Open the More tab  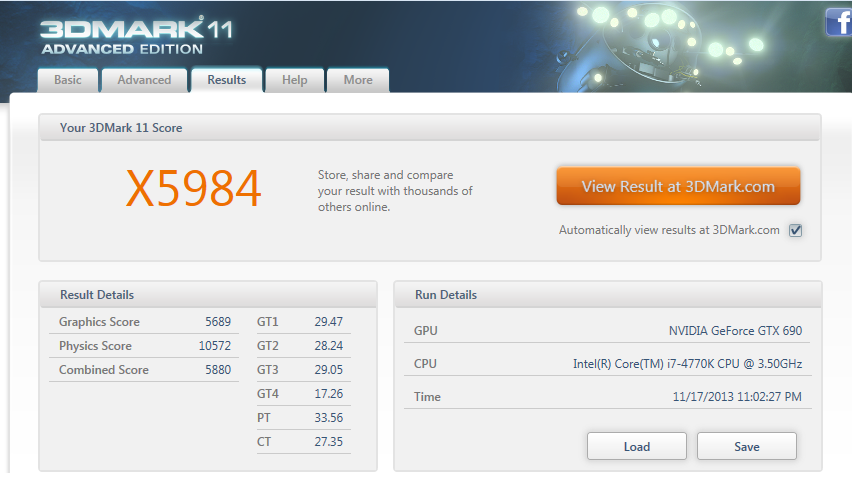coord(358,80)
